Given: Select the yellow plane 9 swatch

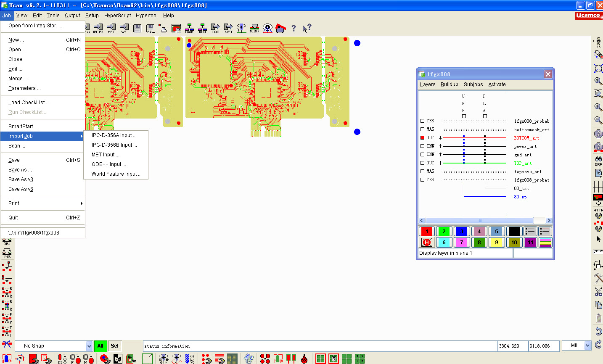Looking at the screenshot, I should coord(497,242).
